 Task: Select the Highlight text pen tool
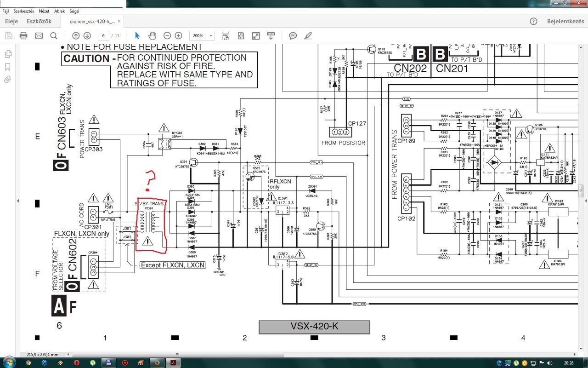(x=308, y=35)
